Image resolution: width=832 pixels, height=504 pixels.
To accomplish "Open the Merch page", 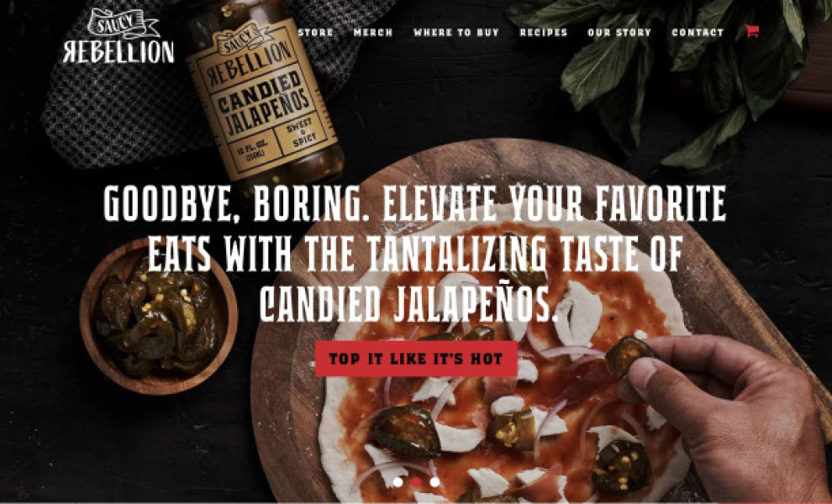I will (x=373, y=33).
